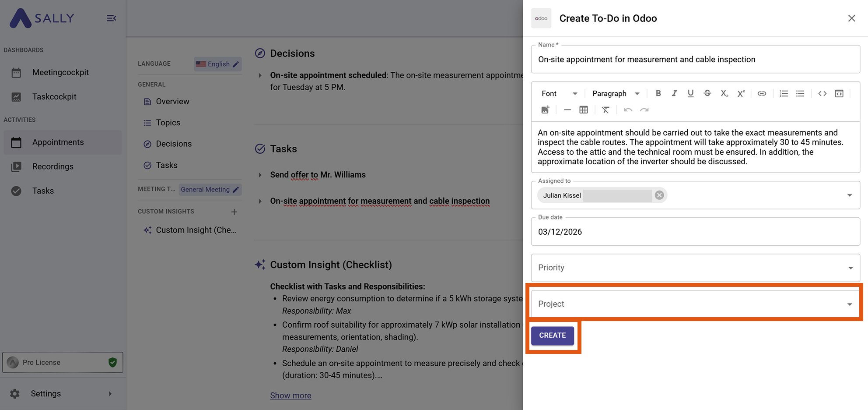Viewport: 868px width, 410px height.
Task: Click the Show more link
Action: tap(290, 395)
